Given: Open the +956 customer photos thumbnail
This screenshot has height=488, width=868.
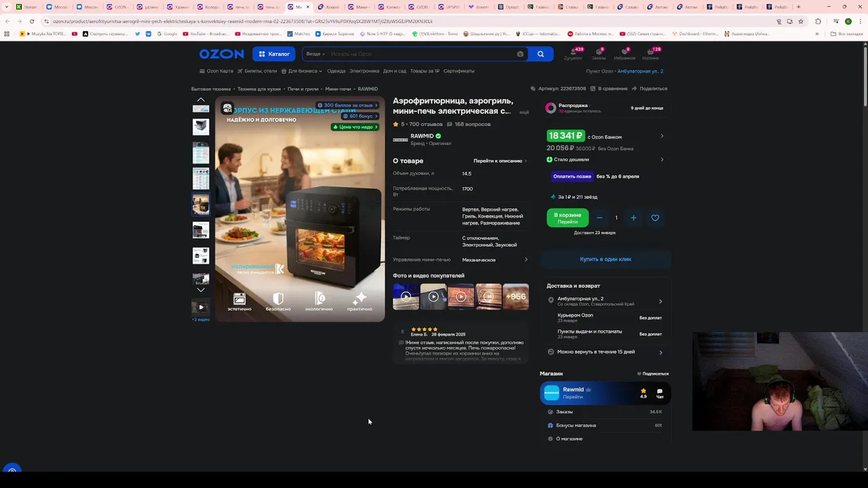Looking at the screenshot, I should coord(515,296).
